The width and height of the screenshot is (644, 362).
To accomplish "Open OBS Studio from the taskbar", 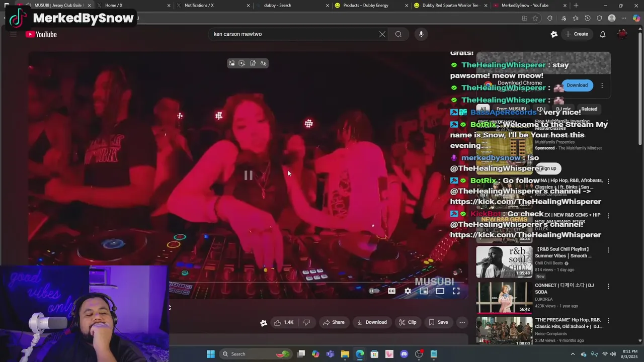I will point(419,354).
